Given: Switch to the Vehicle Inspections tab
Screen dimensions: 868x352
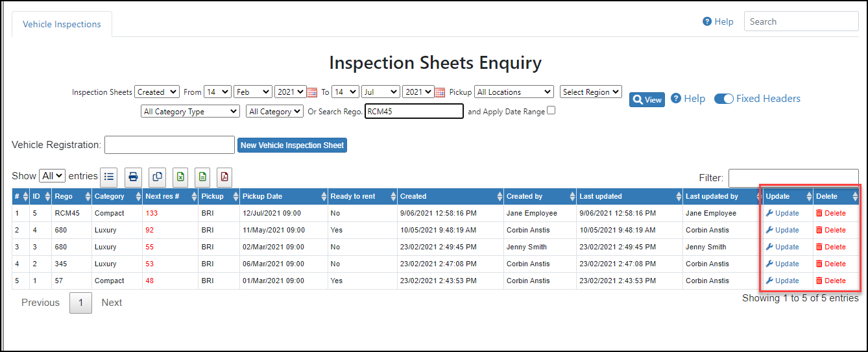Looking at the screenshot, I should pos(62,24).
